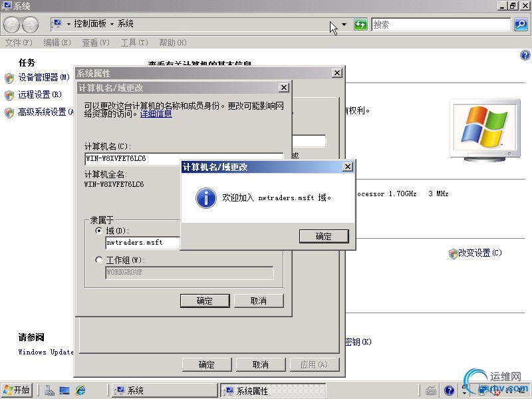Click the search magnifier button
The width and height of the screenshot is (532, 399).
coord(521,25)
